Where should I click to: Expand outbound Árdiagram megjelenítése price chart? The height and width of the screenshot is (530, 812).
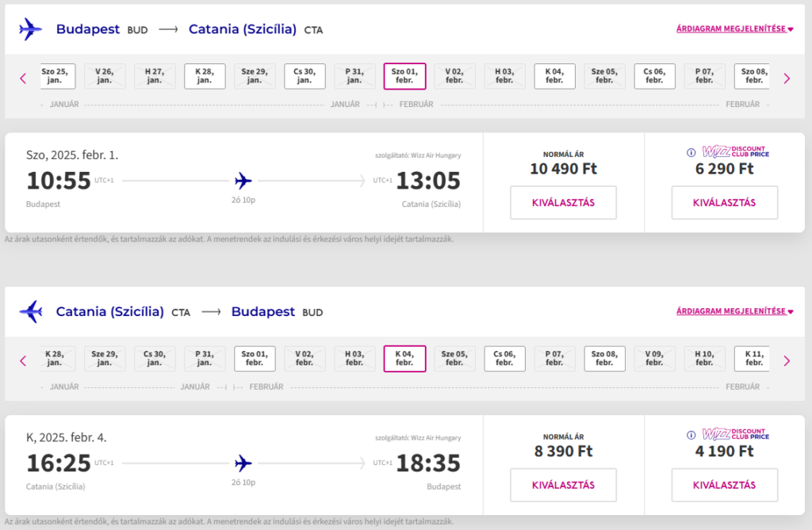click(735, 29)
